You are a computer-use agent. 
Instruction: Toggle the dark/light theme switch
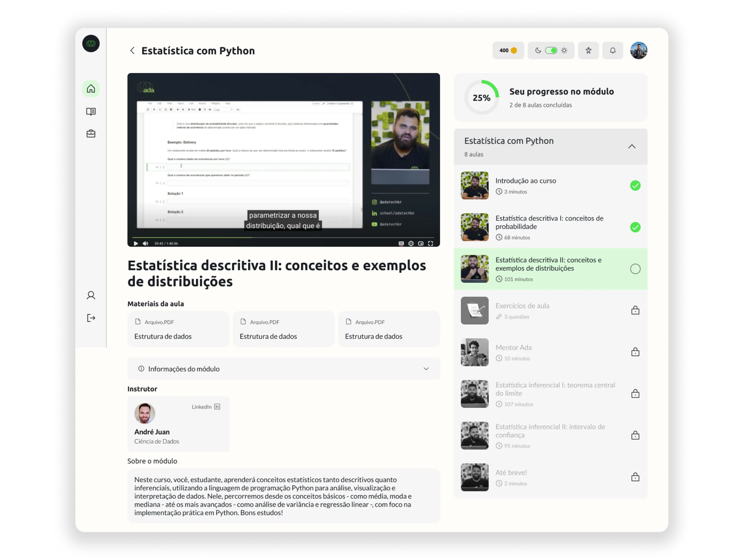click(x=551, y=50)
